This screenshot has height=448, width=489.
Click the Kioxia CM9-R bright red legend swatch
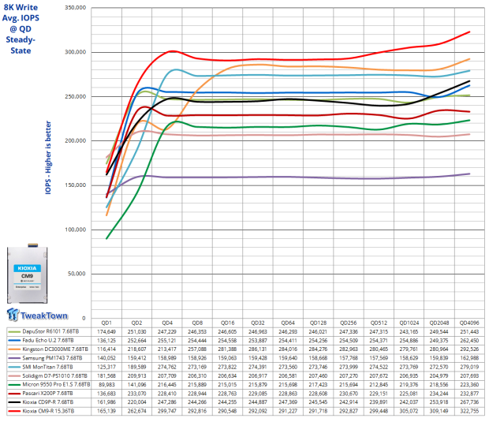point(14,411)
